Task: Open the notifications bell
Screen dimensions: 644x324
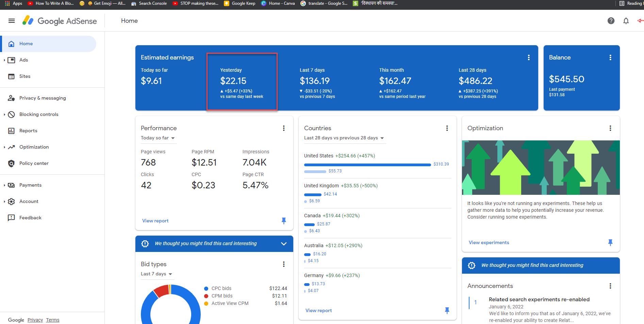Action: 626,21
